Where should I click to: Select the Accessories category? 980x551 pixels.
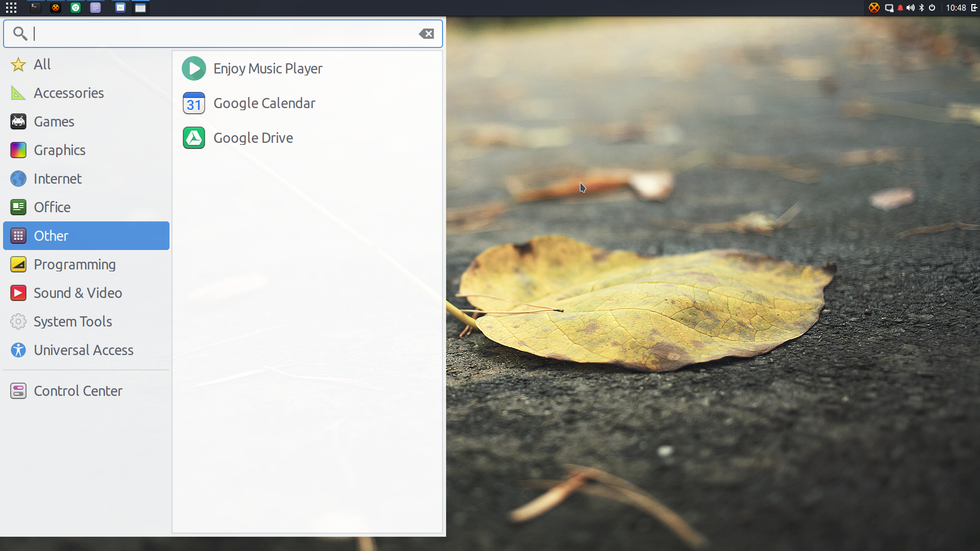86,93
